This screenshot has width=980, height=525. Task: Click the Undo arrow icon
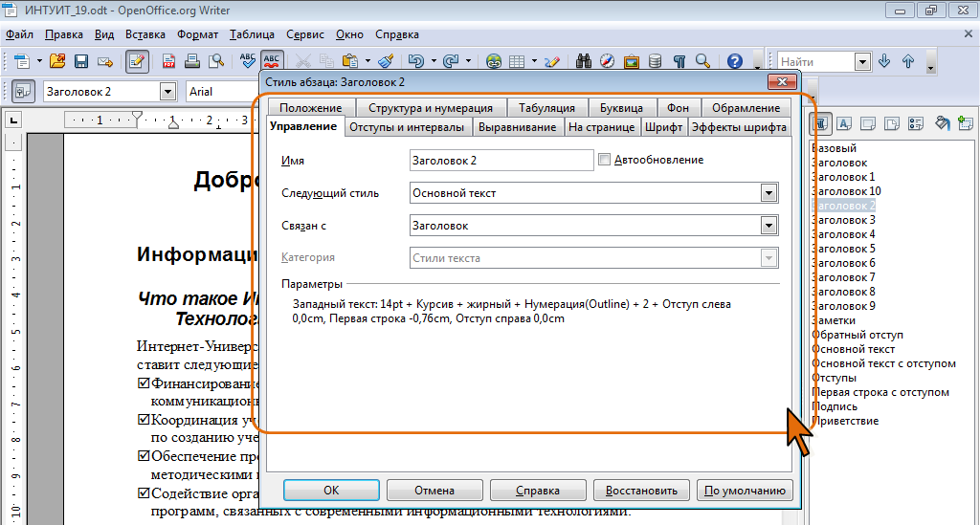pyautogui.click(x=415, y=61)
